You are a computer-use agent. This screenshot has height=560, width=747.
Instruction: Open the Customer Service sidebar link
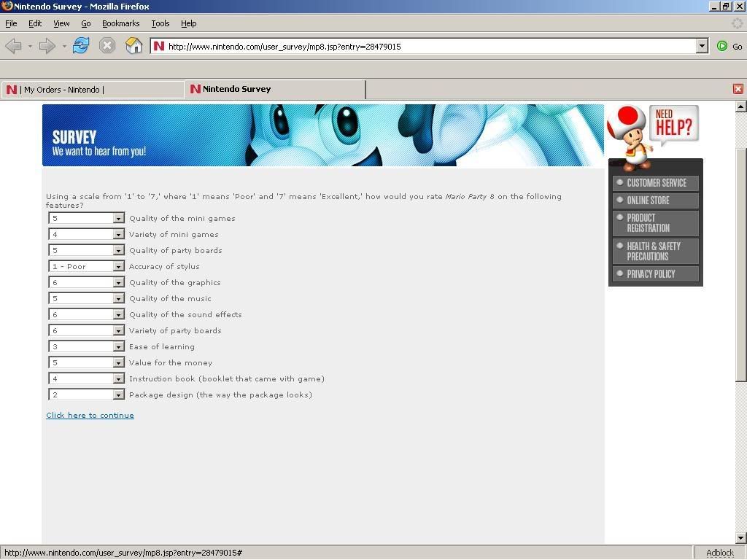coord(656,183)
